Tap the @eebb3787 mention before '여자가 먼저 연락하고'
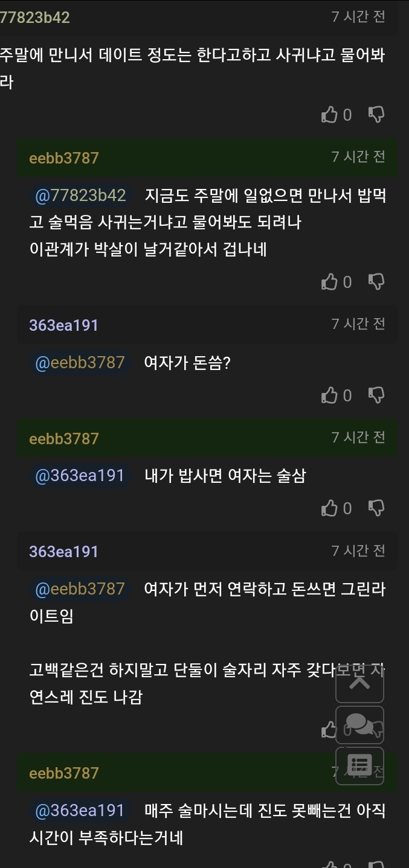Screen dimensions: 409x868 pyautogui.click(x=80, y=589)
